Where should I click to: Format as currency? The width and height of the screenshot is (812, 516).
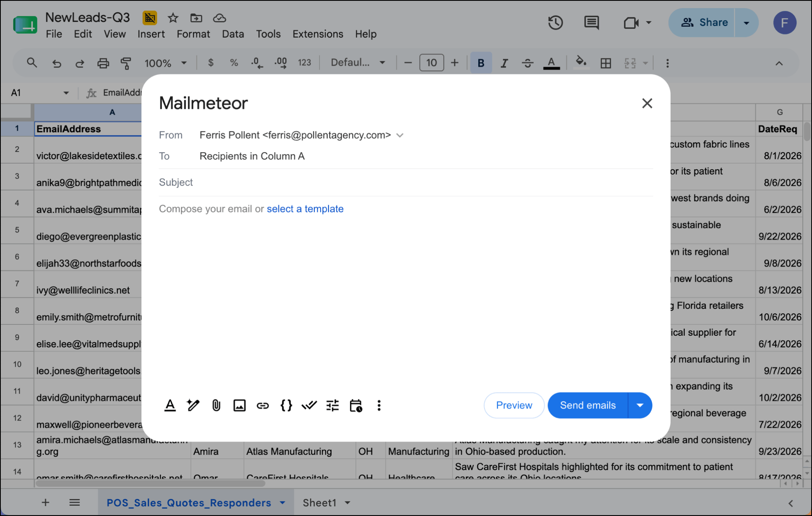[x=210, y=63]
